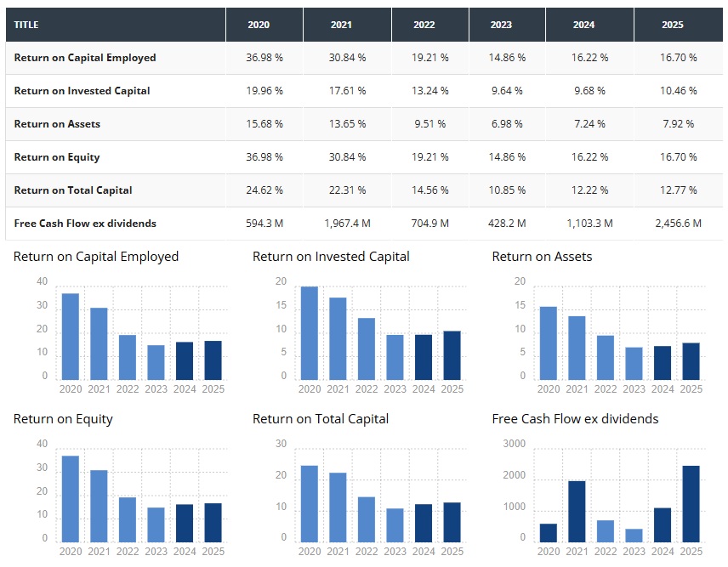The width and height of the screenshot is (728, 567).
Task: Click the 2025 bar in Free Cash Flow chart
Action: pyautogui.click(x=691, y=504)
